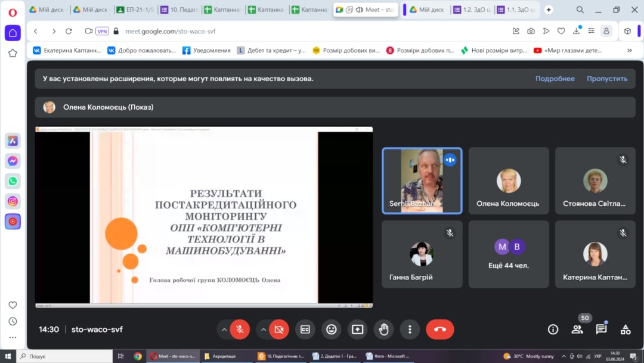Open extensions cube icon
This screenshot has width=644, height=363.
tap(627, 31)
